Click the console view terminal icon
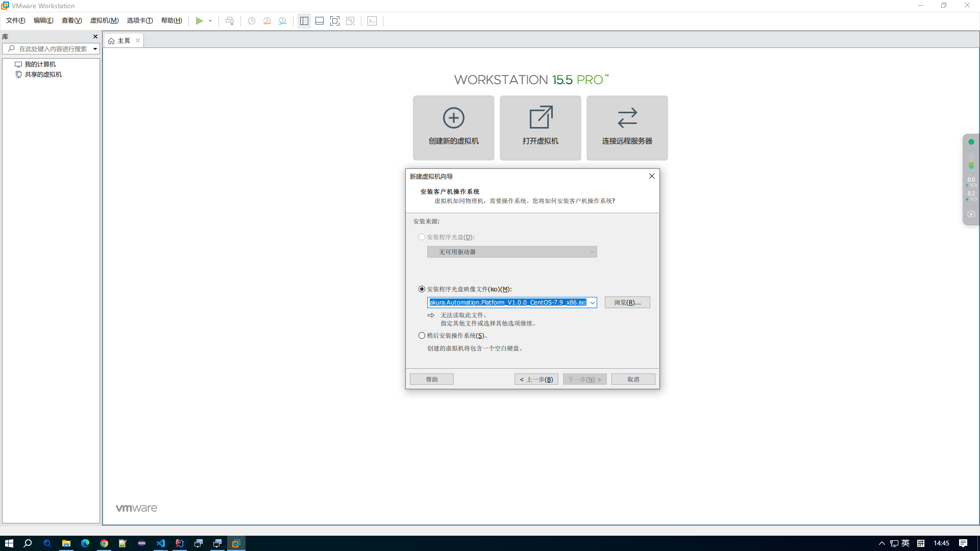 click(372, 21)
